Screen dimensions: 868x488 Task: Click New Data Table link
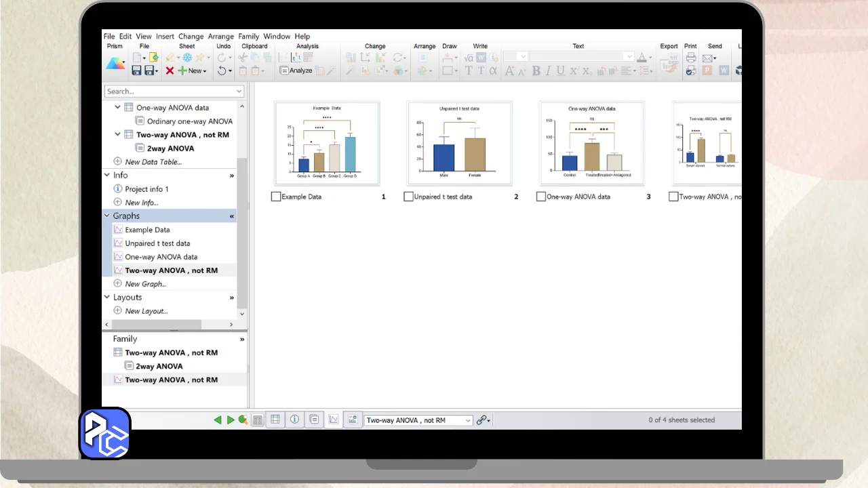click(153, 162)
